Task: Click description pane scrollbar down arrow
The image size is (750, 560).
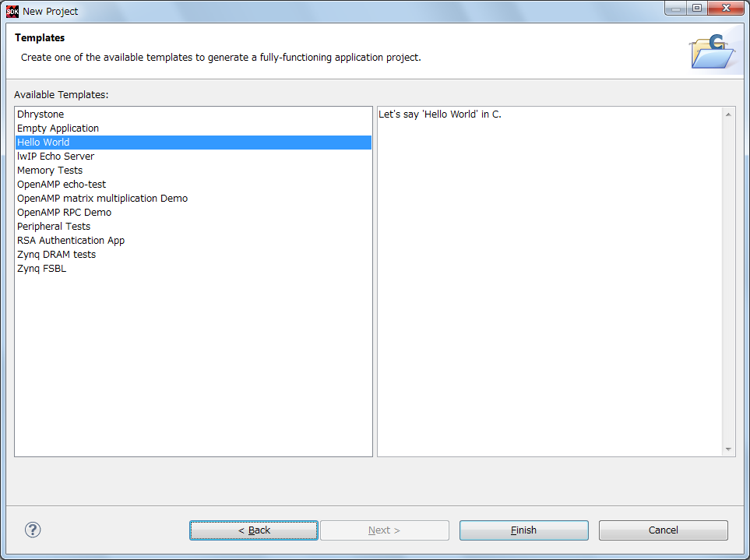Action: pyautogui.click(x=729, y=449)
